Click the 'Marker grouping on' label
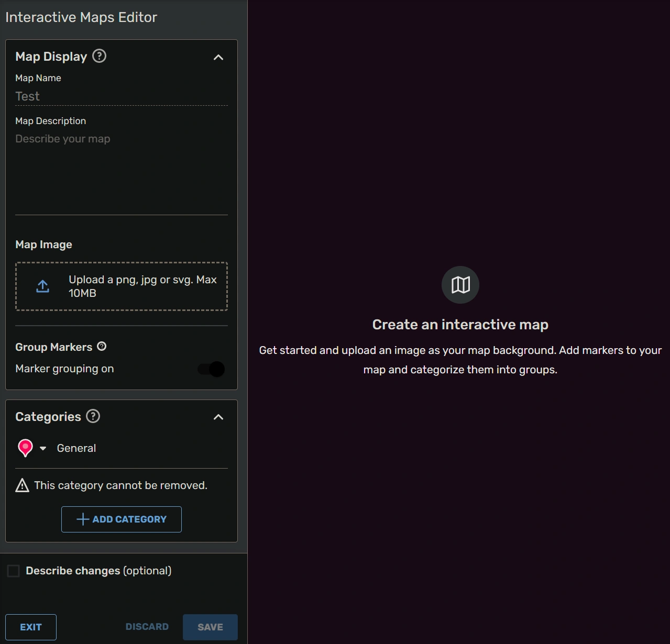The width and height of the screenshot is (670, 644). tap(64, 369)
